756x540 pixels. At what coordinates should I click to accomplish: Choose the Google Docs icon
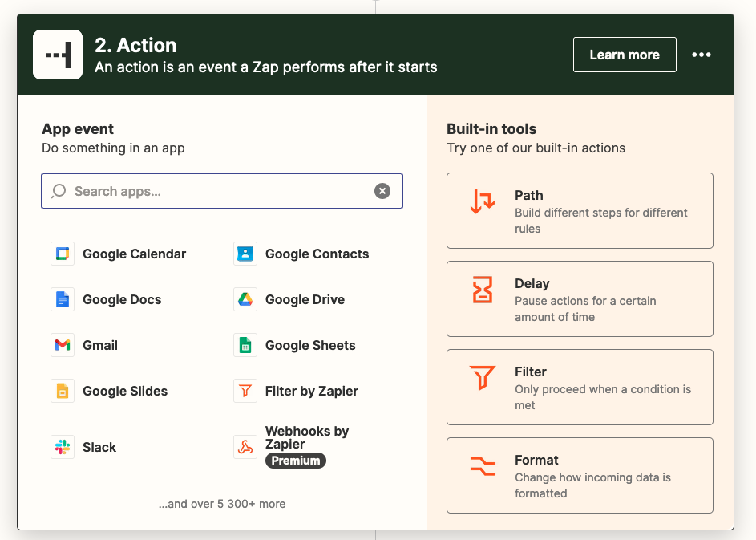(x=63, y=300)
